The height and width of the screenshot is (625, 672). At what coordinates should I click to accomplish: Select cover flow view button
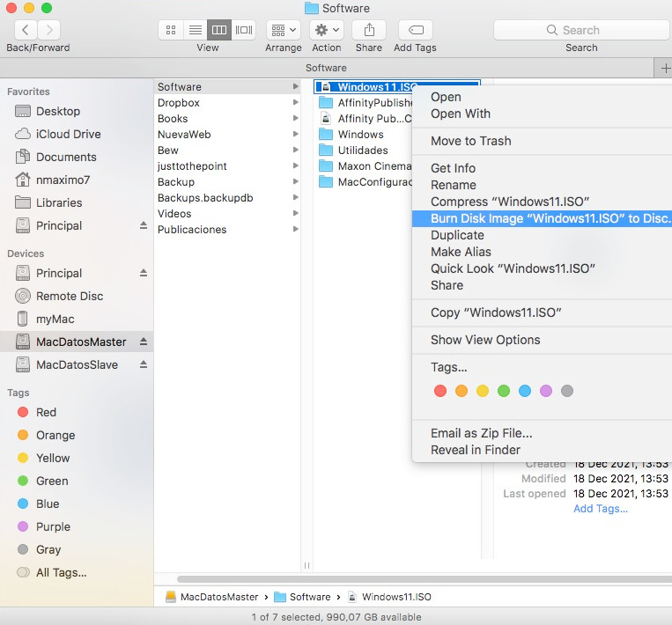click(x=244, y=30)
